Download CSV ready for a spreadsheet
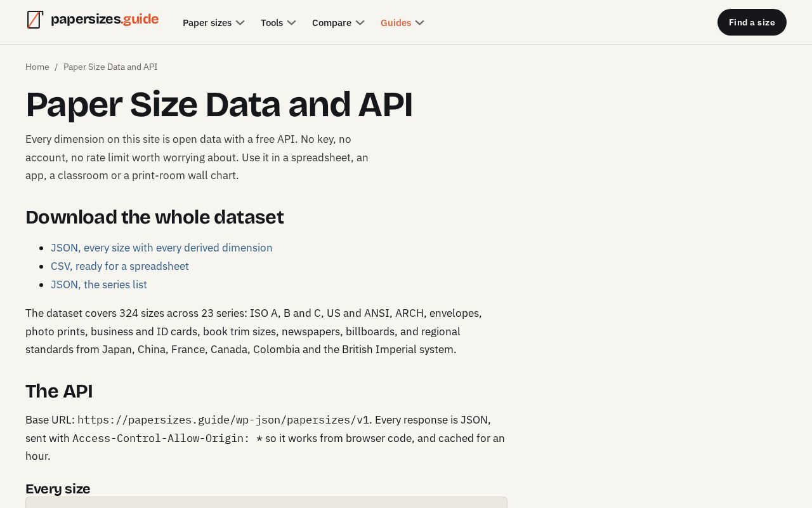This screenshot has width=812, height=508. (120, 266)
